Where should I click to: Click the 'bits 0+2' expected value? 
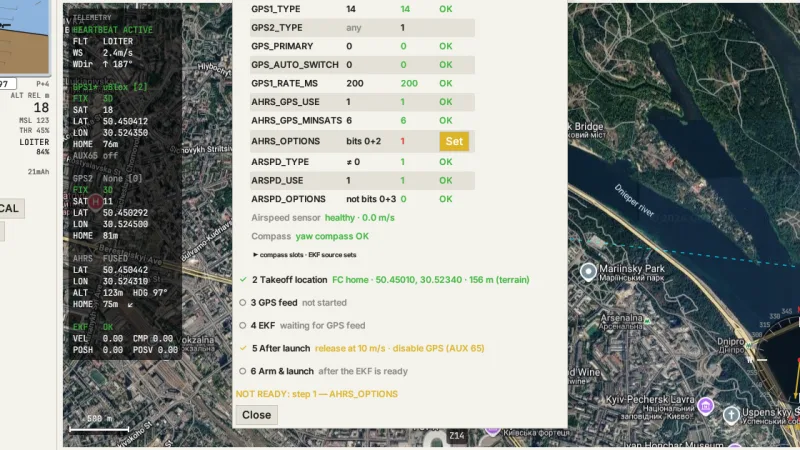tap(364, 141)
